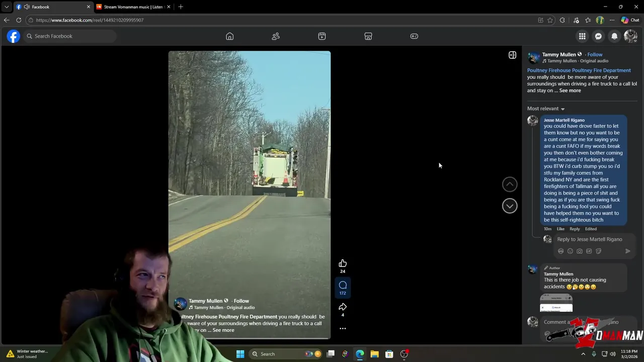Image resolution: width=644 pixels, height=362 pixels.
Task: Open the Facebook home icon in the top navigation
Action: (x=229, y=36)
